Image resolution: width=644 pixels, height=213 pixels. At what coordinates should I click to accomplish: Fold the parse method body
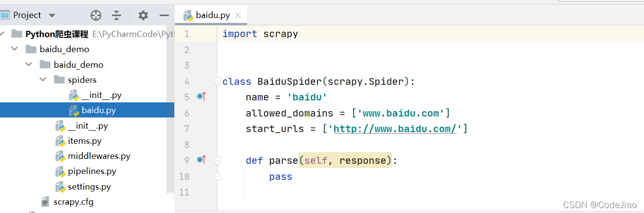pyautogui.click(x=217, y=160)
